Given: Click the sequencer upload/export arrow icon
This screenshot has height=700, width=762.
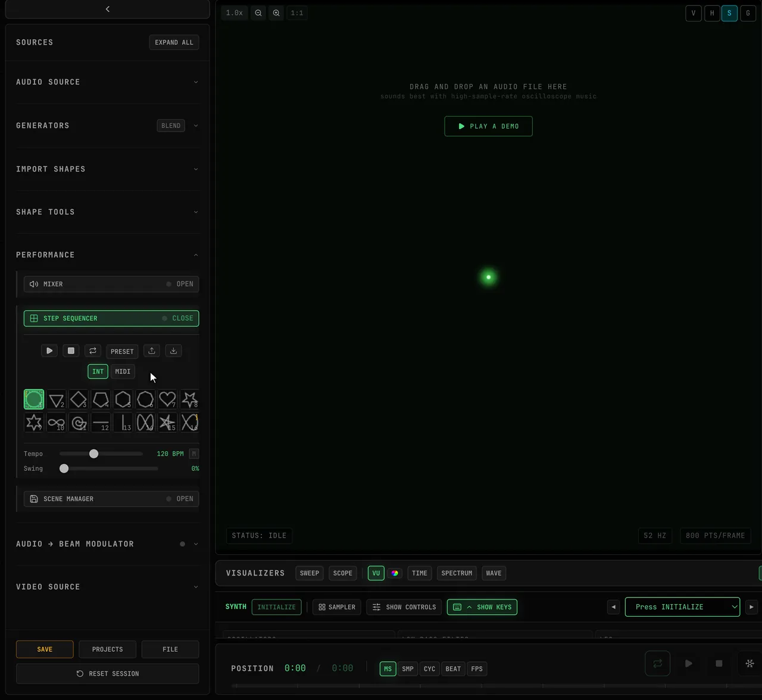Looking at the screenshot, I should click(x=152, y=351).
